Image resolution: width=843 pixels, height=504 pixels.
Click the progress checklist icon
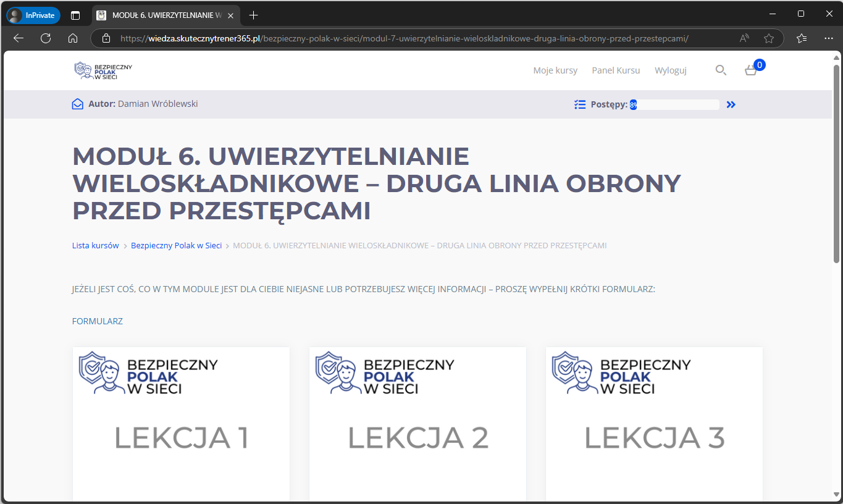tap(579, 104)
